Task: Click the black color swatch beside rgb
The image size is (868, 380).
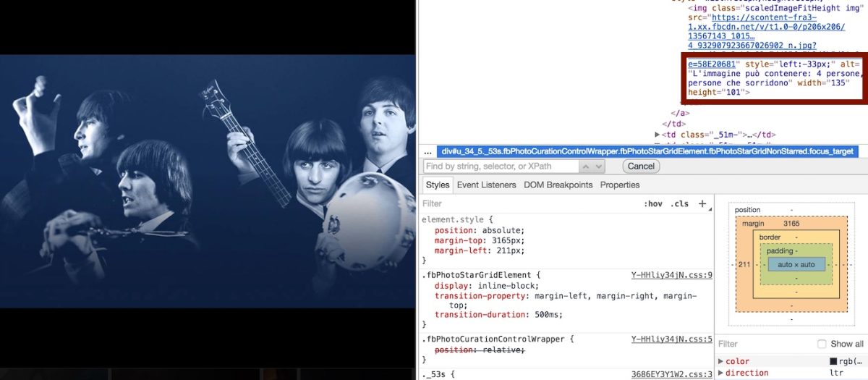Action: [x=833, y=361]
